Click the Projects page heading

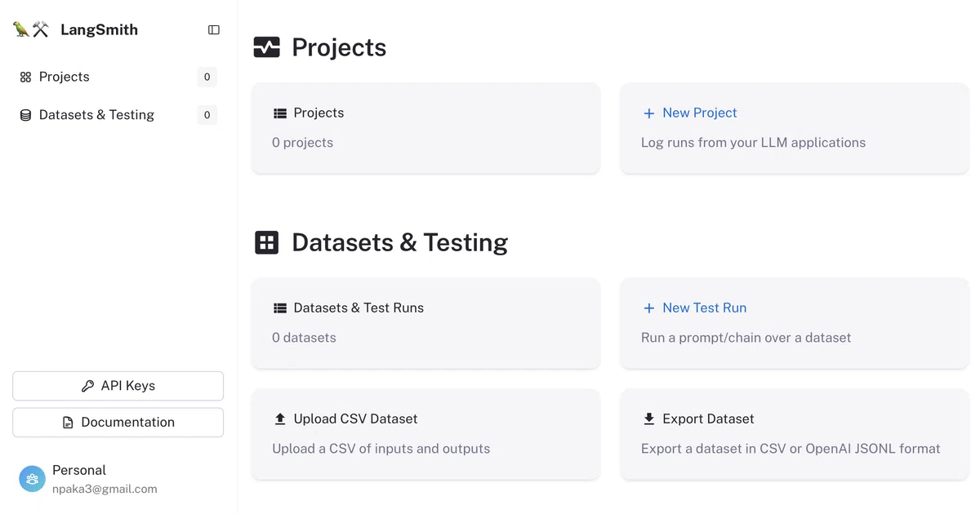[339, 47]
